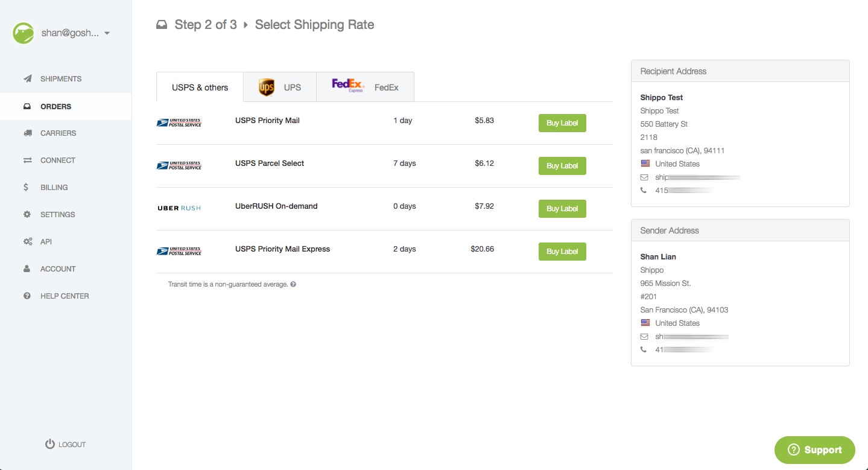Click the phone icon in Sender Address
The image size is (868, 470).
coord(644,350)
